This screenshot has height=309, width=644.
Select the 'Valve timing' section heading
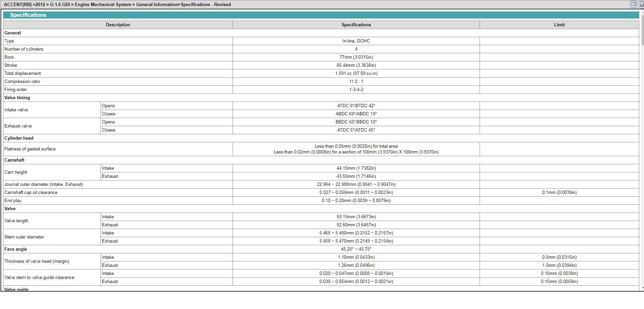point(17,97)
